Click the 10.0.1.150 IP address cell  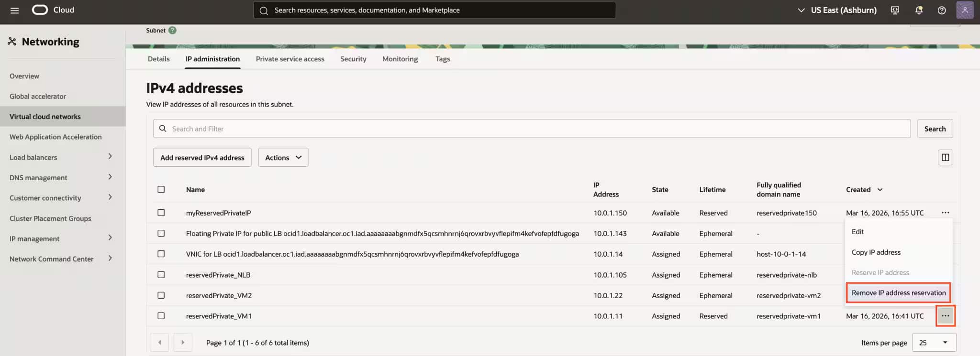coord(610,213)
